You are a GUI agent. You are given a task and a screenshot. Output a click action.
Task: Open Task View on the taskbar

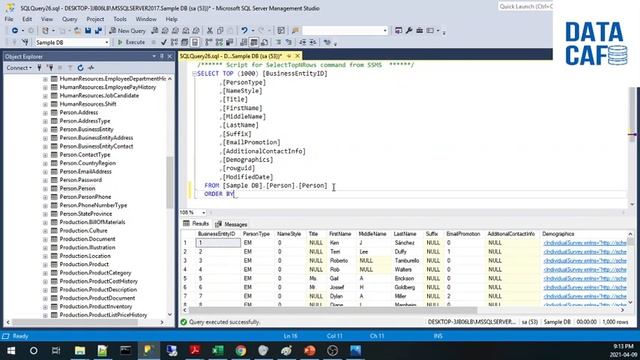[x=56, y=351]
